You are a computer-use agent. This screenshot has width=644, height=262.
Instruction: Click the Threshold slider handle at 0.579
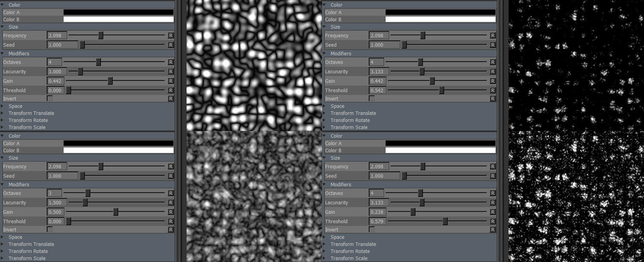[x=445, y=222]
